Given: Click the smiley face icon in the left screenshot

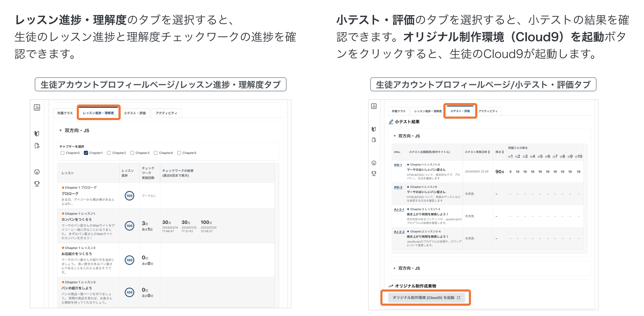Looking at the screenshot, I should [37, 172].
